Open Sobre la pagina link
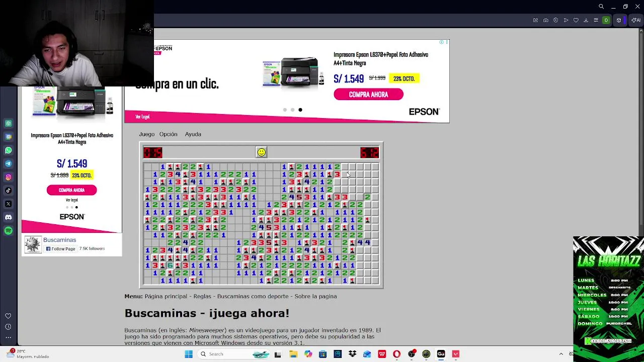644x362 pixels. pyautogui.click(x=315, y=297)
